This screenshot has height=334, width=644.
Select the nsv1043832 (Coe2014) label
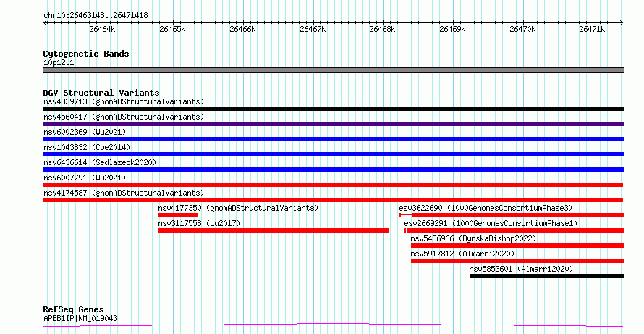pyautogui.click(x=87, y=147)
